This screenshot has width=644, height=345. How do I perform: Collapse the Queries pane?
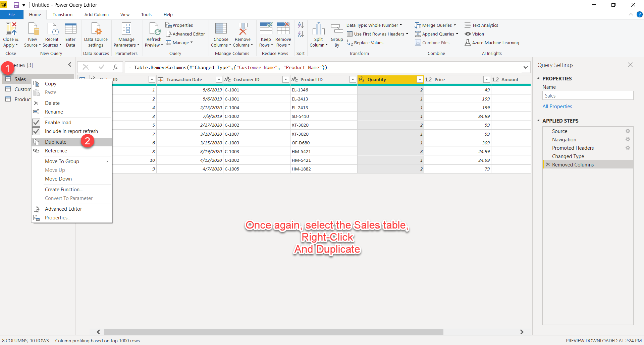[70, 65]
